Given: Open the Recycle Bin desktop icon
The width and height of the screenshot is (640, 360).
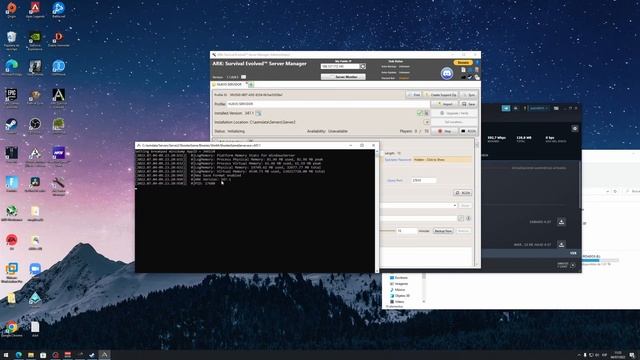Looking at the screenshot, I should click(11, 40).
